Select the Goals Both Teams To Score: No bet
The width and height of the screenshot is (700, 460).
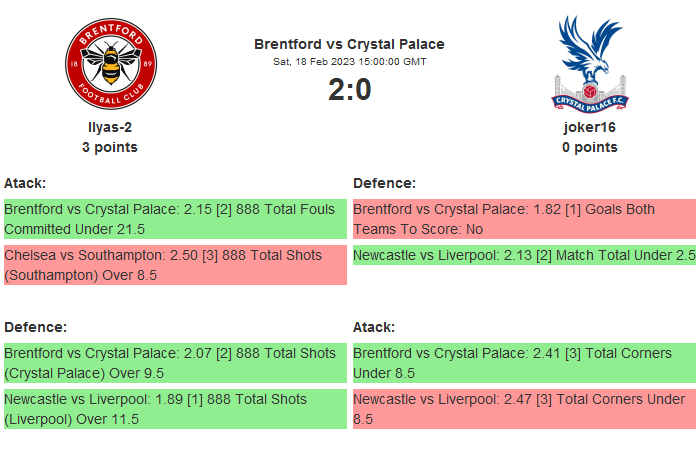tap(524, 219)
